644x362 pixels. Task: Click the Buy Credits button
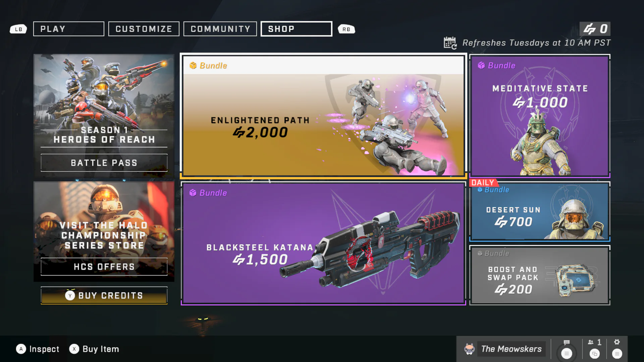tap(104, 296)
